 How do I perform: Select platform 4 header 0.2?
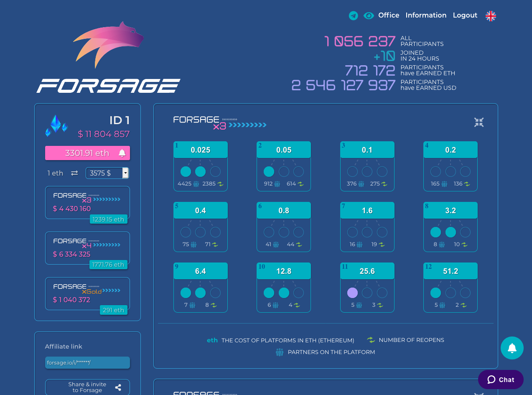[x=451, y=150]
